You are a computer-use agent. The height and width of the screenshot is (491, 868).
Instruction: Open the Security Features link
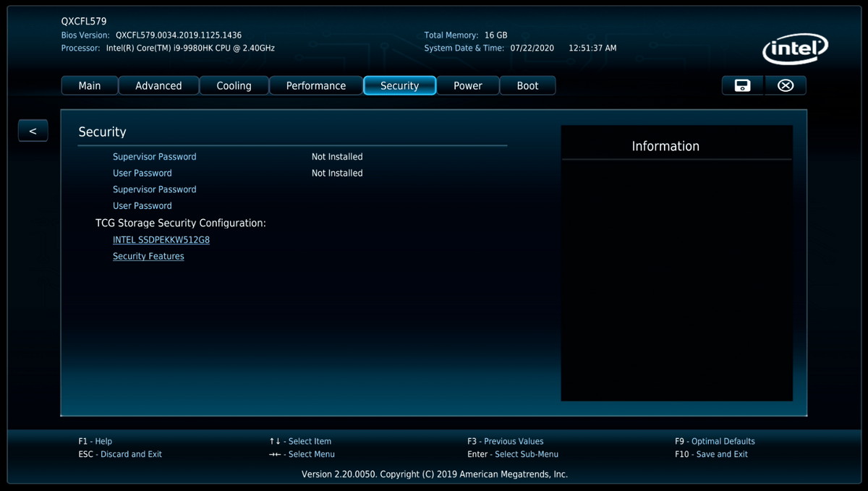pyautogui.click(x=148, y=257)
